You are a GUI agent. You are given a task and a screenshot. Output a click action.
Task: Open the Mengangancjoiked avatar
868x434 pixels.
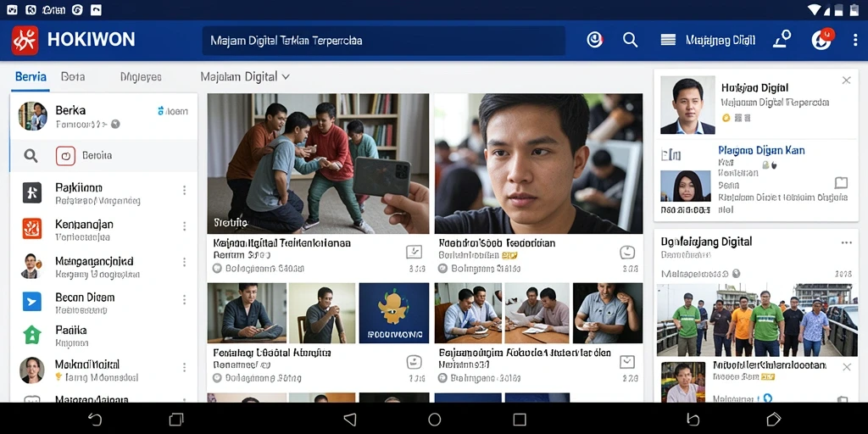click(31, 265)
